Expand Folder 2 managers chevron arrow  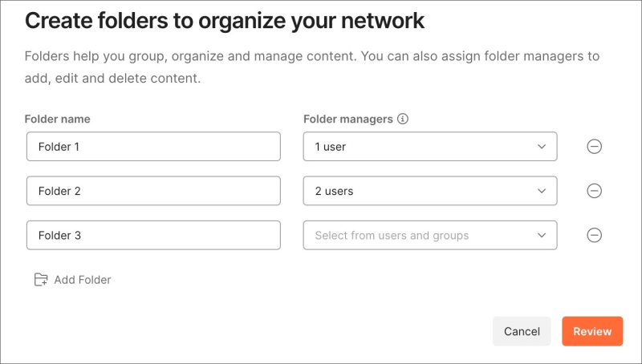click(x=541, y=191)
